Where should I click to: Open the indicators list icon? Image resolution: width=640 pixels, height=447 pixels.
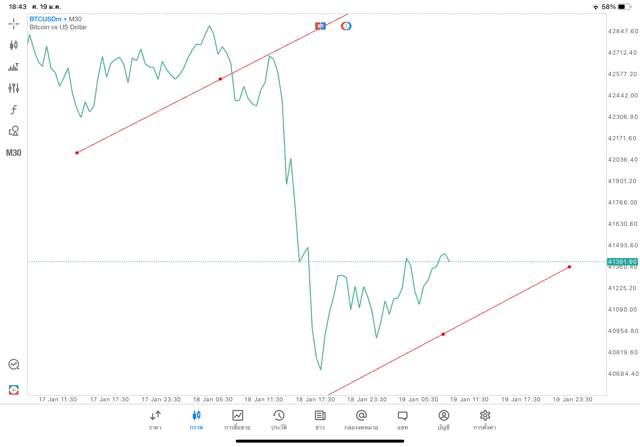point(14,67)
